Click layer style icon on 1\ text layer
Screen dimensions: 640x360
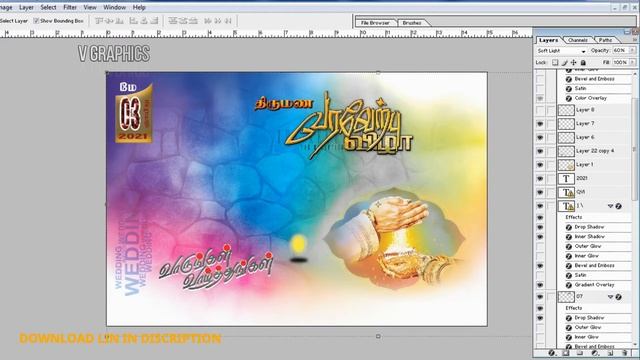618,206
